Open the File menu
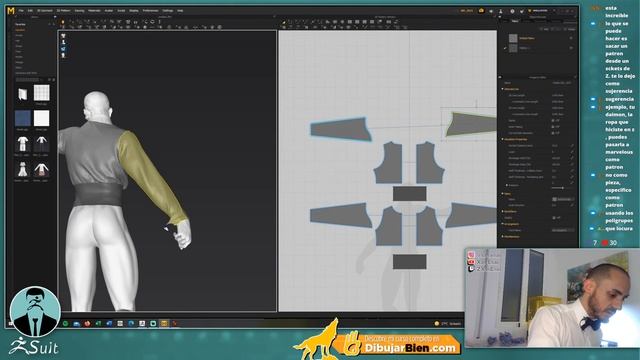Image resolution: width=640 pixels, height=360 pixels. [21, 11]
